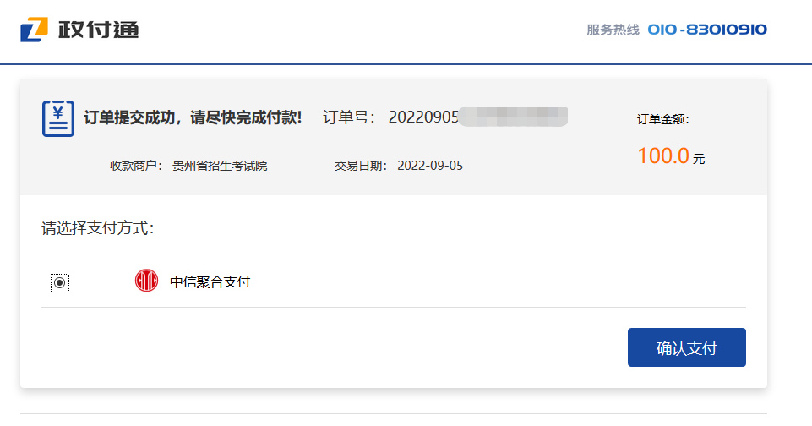Click the 订单提交成功 heading message
Image resolution: width=812 pixels, height=426 pixels.
click(x=192, y=117)
